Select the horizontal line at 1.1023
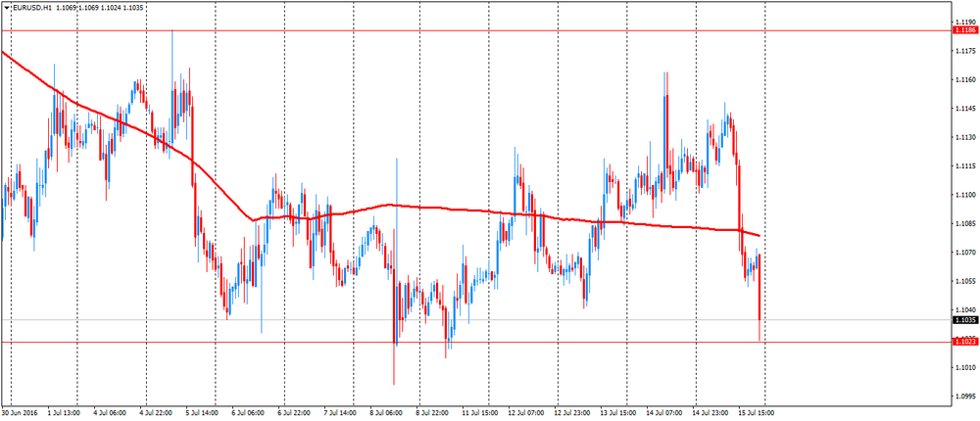The height and width of the screenshot is (421, 980). pyautogui.click(x=490, y=342)
